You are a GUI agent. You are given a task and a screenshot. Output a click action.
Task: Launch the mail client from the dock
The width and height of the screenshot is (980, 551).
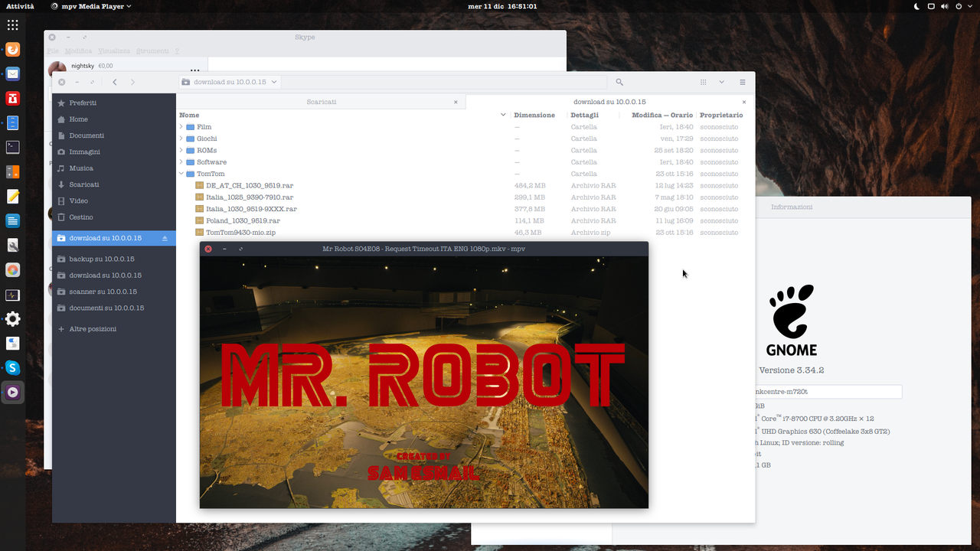[12, 74]
